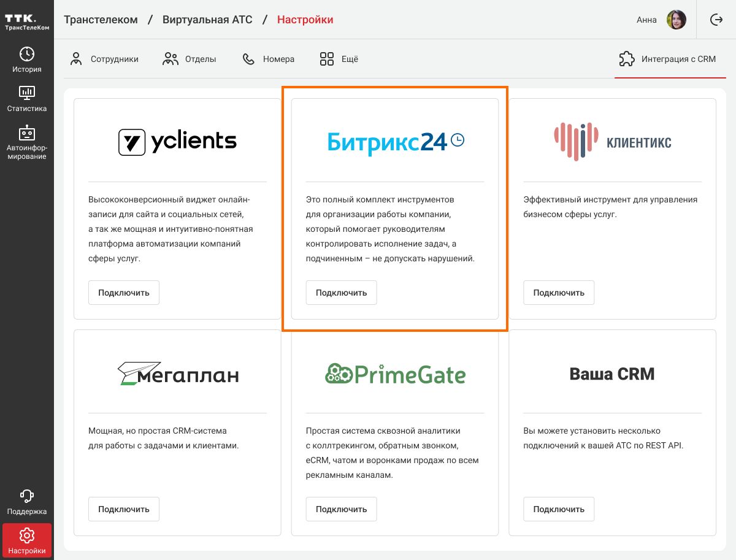736x560 pixels.
Task: Open the Номера tab
Action: (x=269, y=59)
